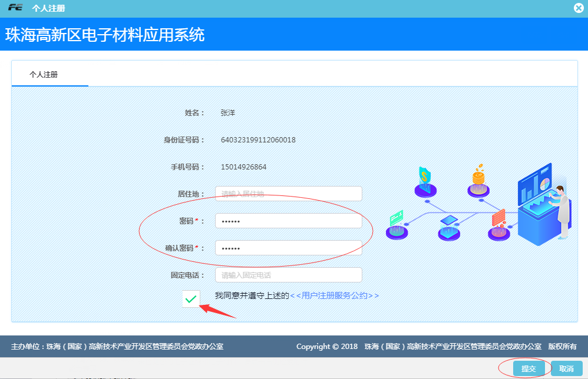Screen dimensions: 588x379
Task: Click into the 密码 password field
Action: point(288,221)
